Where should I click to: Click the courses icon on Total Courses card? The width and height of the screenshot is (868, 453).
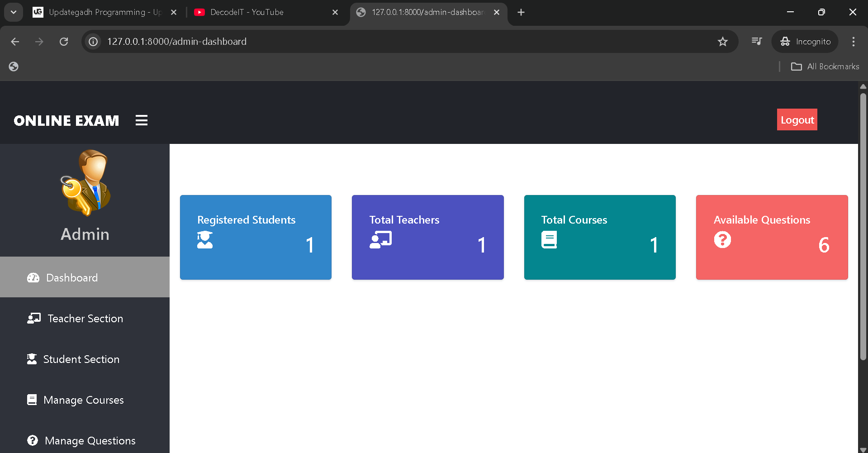click(x=549, y=240)
